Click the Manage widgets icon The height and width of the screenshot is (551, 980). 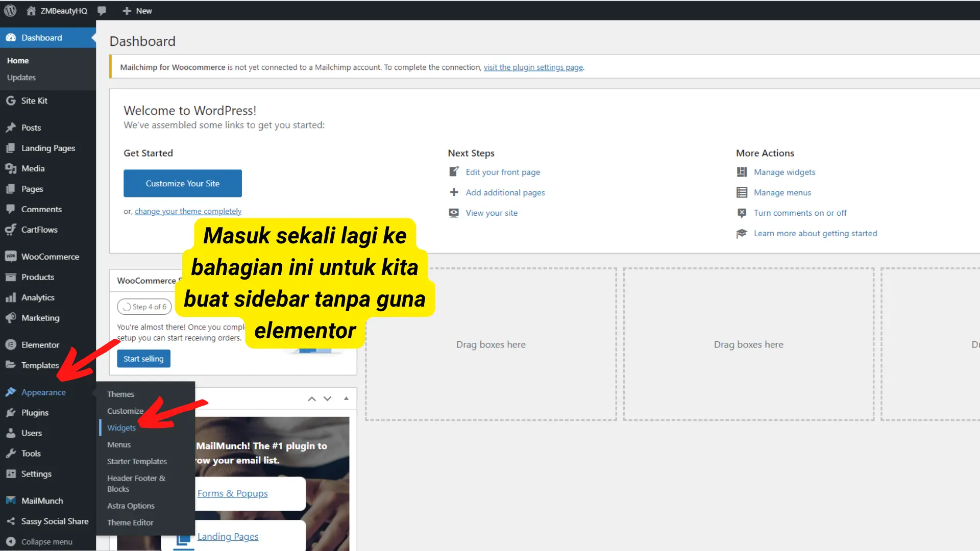[x=742, y=172]
